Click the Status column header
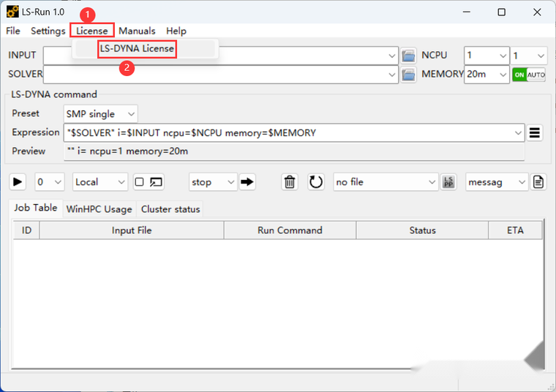This screenshot has width=556, height=392. pos(422,230)
